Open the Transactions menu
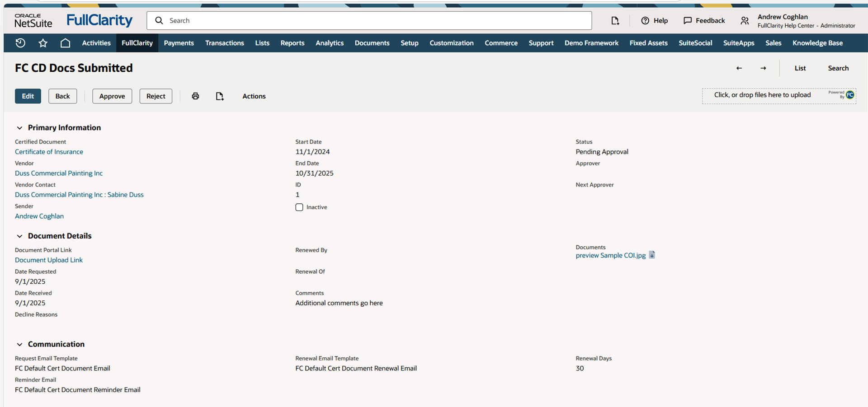This screenshot has width=868, height=407. tap(224, 43)
